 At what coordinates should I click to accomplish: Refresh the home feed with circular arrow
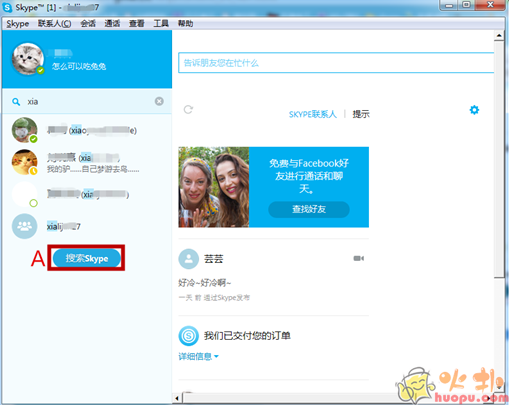pyautogui.click(x=188, y=109)
